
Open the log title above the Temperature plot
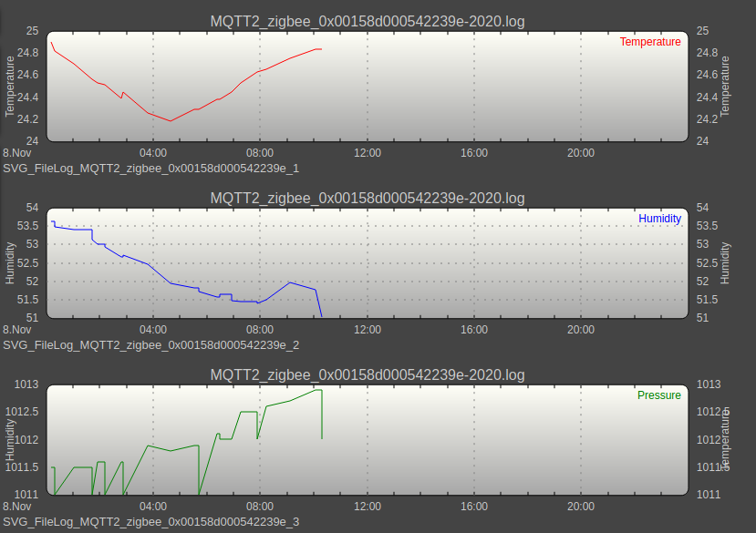click(368, 22)
